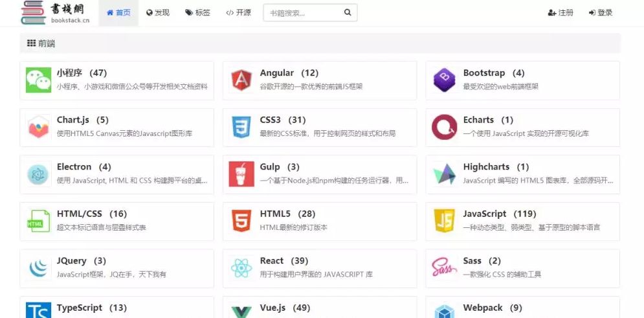Viewport: 644px width, 318px height.
Task: Click the Highcharts triangle logo
Action: (x=445, y=174)
